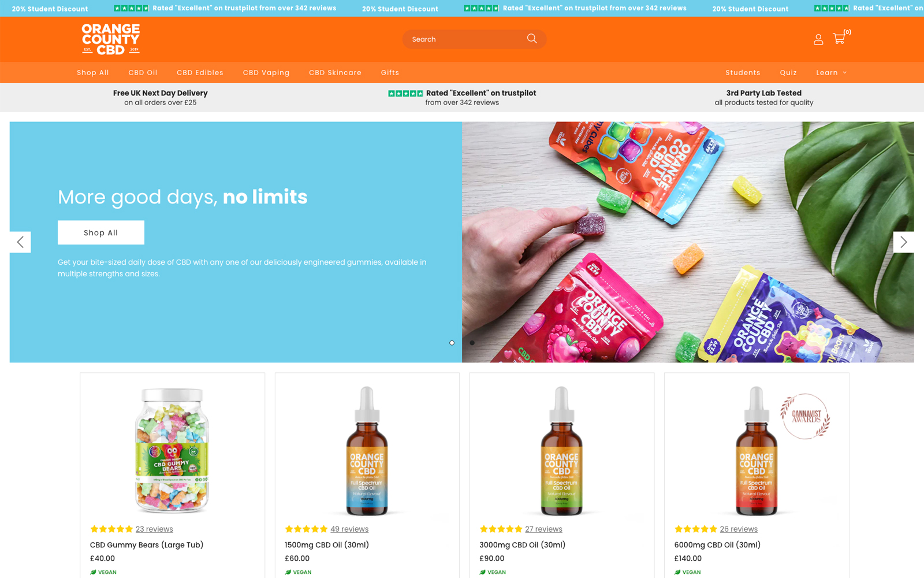This screenshot has width=924, height=578.
Task: Select the second carousel slide dot
Action: pyautogui.click(x=472, y=343)
